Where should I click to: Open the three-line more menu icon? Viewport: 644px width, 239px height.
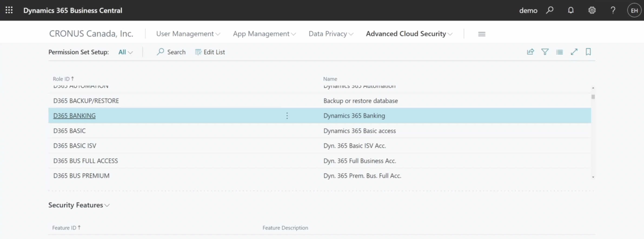point(482,34)
